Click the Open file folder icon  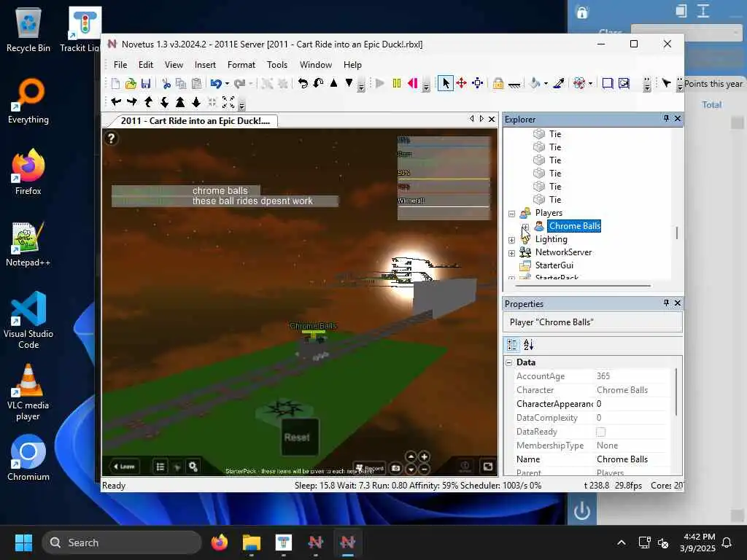[131, 84]
